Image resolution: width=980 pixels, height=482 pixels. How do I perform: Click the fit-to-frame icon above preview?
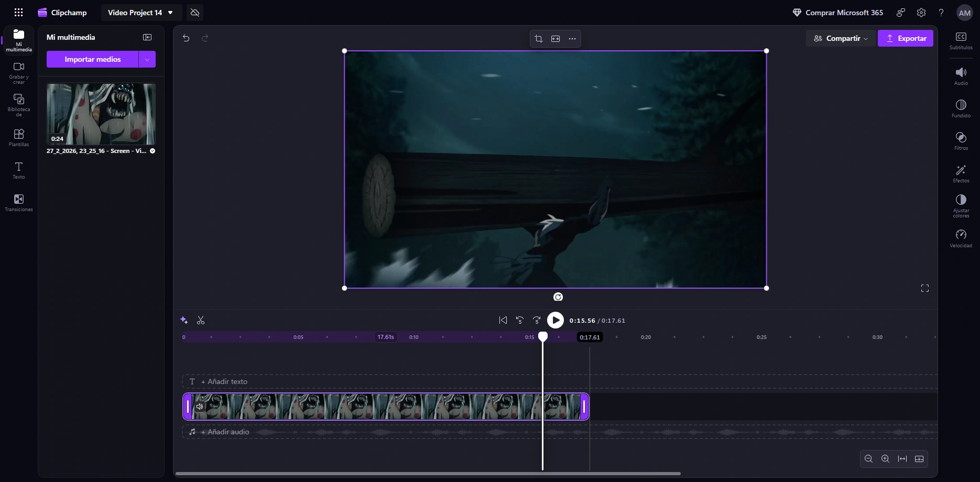(556, 39)
